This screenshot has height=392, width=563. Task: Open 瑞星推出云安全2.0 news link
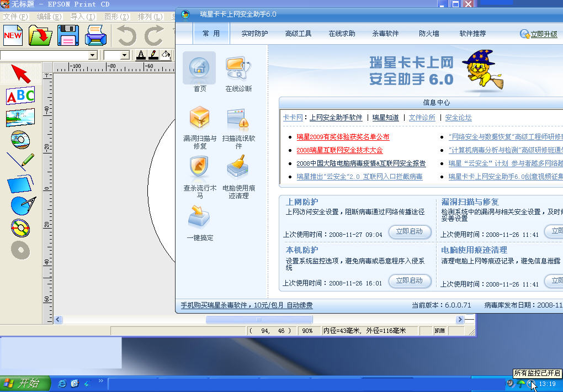pyautogui.click(x=359, y=177)
